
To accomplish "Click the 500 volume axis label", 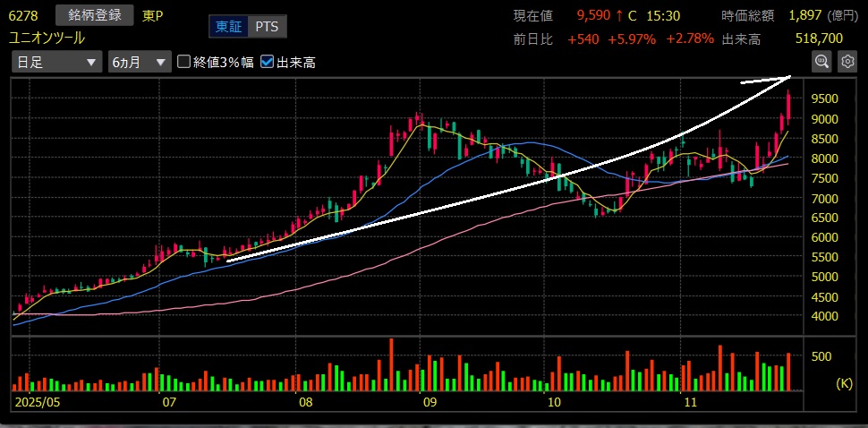I will click(x=822, y=356).
